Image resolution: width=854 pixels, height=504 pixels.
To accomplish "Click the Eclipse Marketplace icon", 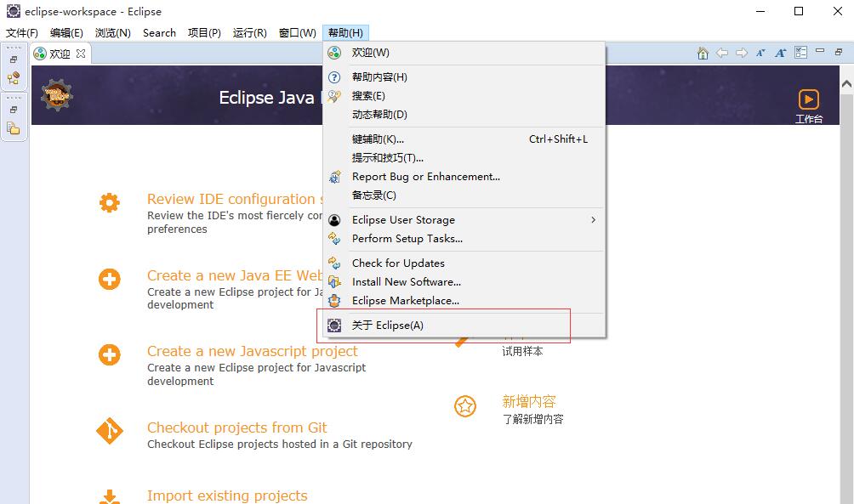I will pos(334,300).
